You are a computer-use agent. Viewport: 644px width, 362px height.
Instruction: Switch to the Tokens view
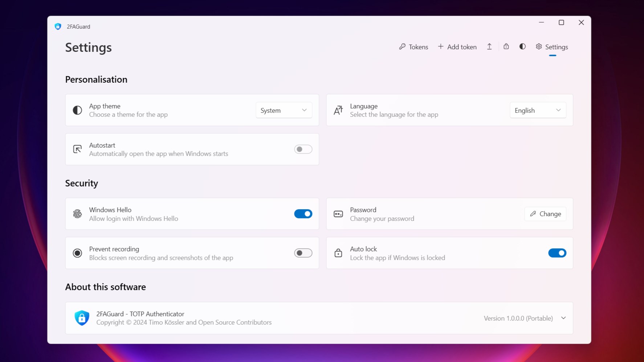point(413,46)
